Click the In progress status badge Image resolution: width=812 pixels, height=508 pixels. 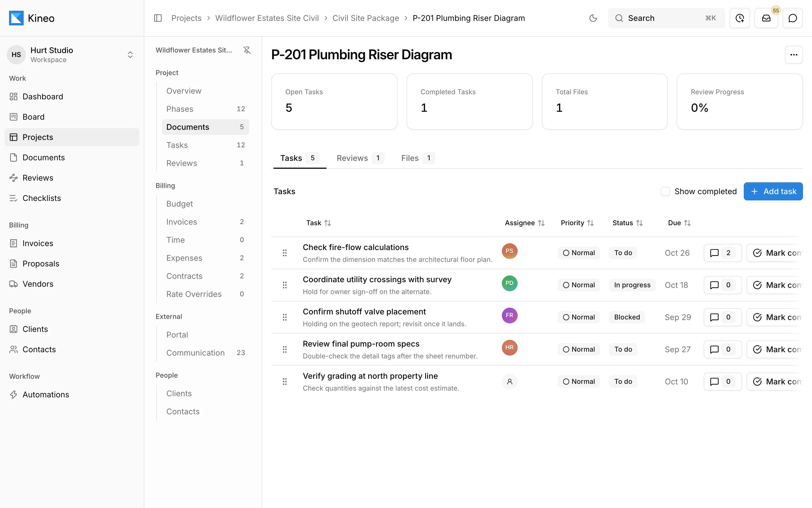632,285
